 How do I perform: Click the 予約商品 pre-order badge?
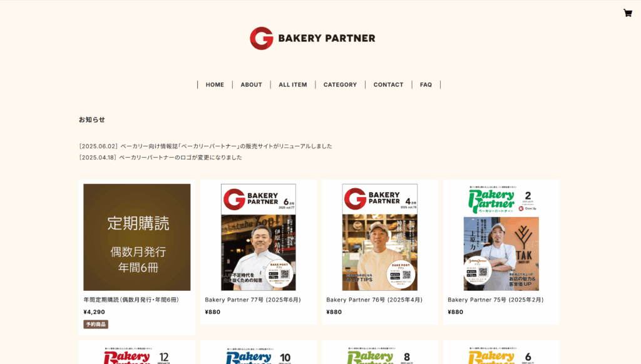tap(96, 325)
